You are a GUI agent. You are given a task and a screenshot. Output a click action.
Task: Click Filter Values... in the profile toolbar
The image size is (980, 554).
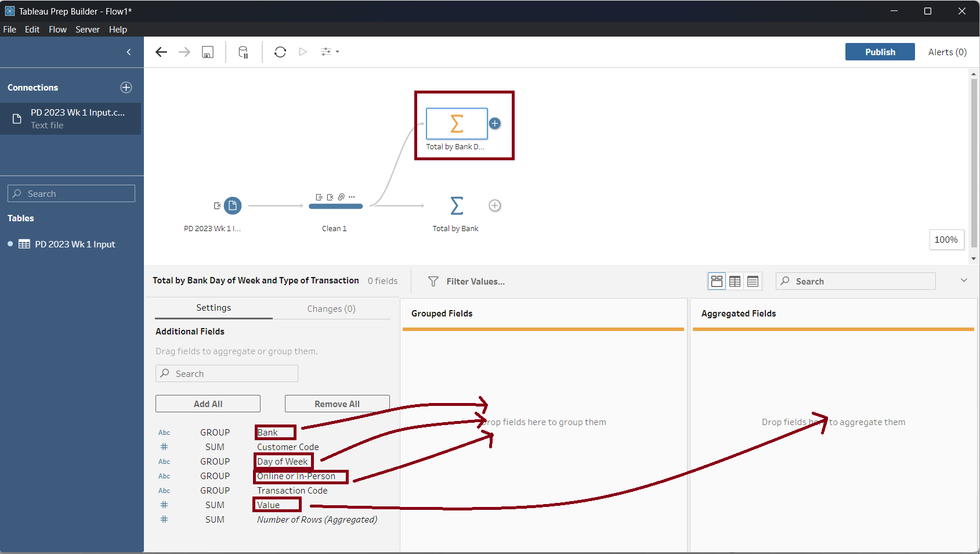(467, 282)
